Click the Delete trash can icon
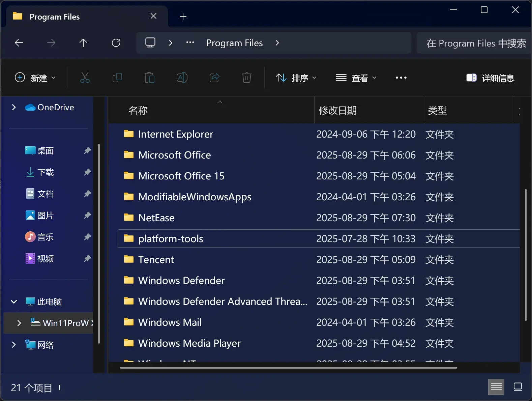Image resolution: width=532 pixels, height=401 pixels. click(x=247, y=78)
